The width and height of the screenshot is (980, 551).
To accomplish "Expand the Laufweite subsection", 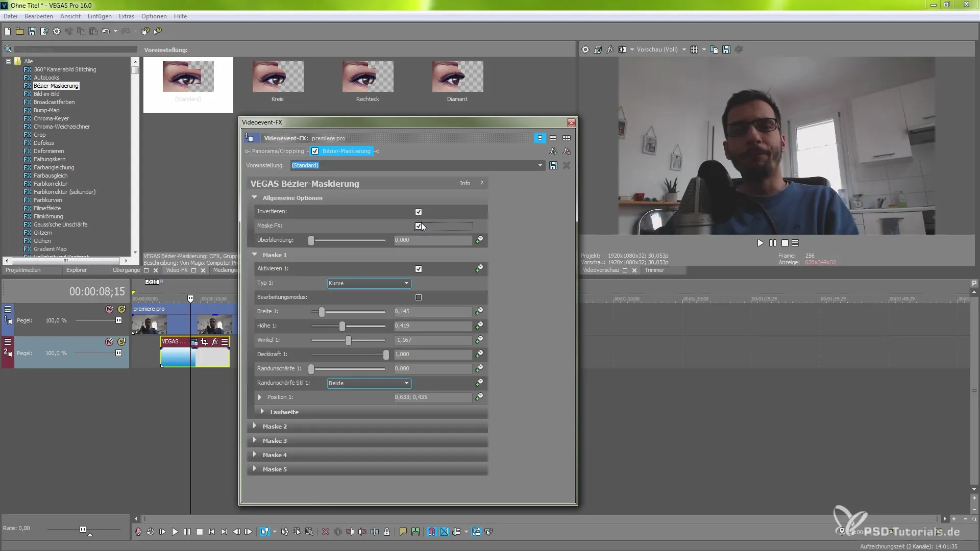I will (x=262, y=412).
